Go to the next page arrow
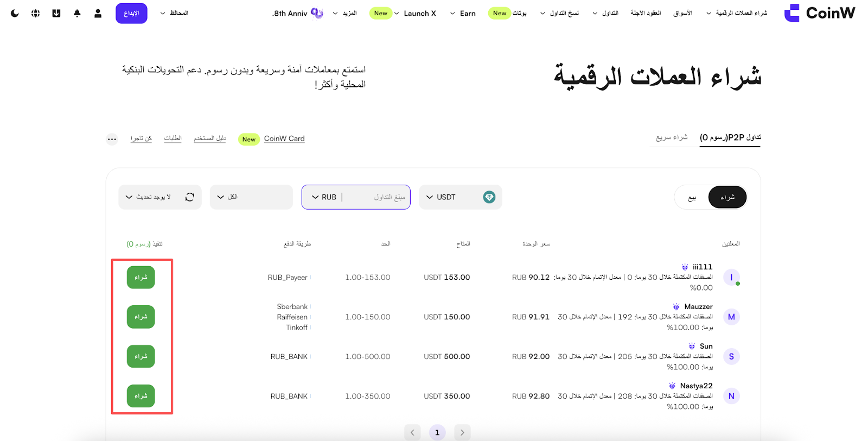This screenshot has width=868, height=441. point(462,432)
